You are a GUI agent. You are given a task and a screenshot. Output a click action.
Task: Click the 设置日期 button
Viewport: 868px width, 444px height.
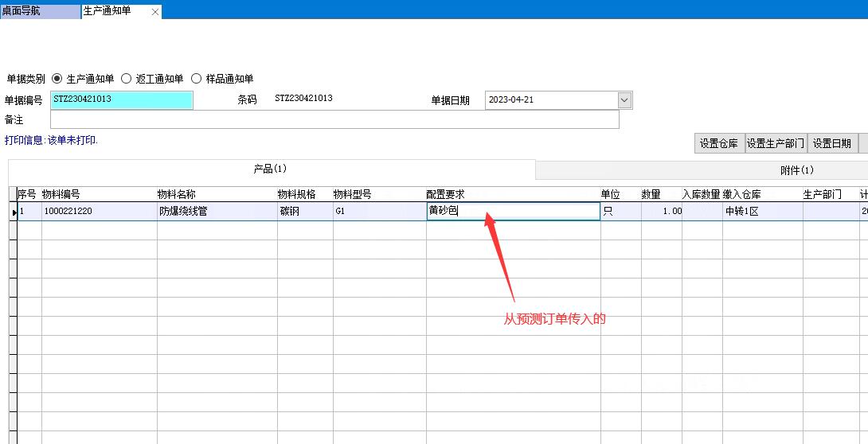[x=831, y=143]
